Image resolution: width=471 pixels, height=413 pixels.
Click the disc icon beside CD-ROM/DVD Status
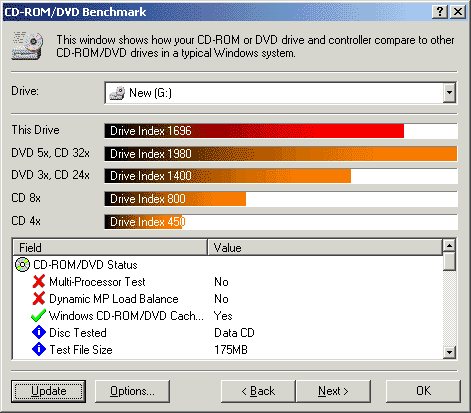click(22, 265)
